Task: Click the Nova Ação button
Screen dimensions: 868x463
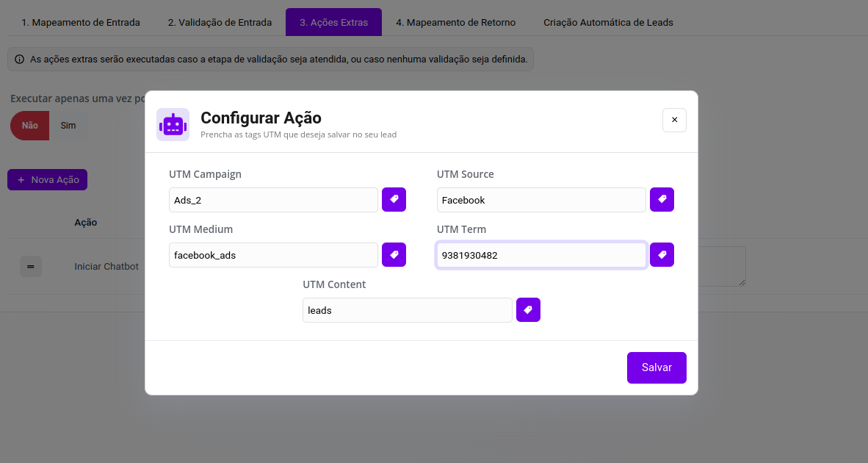Action: point(48,179)
